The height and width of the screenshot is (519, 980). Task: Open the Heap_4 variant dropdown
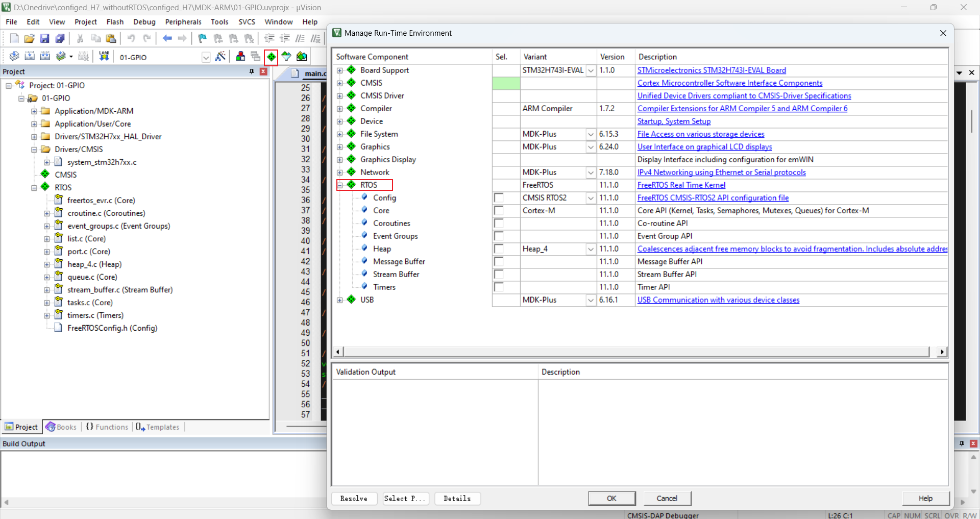click(591, 249)
